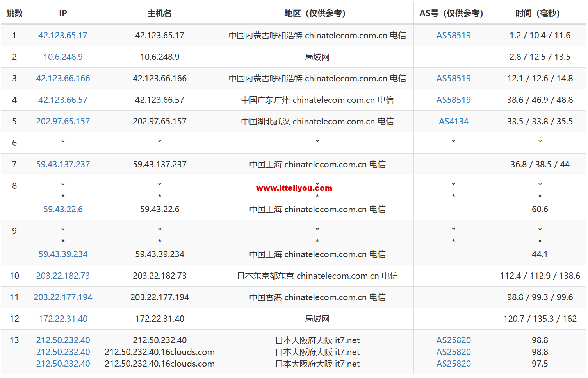588x378 pixels.
Task: Follow the blue 59.43.39.234 IP link
Action: (x=63, y=254)
